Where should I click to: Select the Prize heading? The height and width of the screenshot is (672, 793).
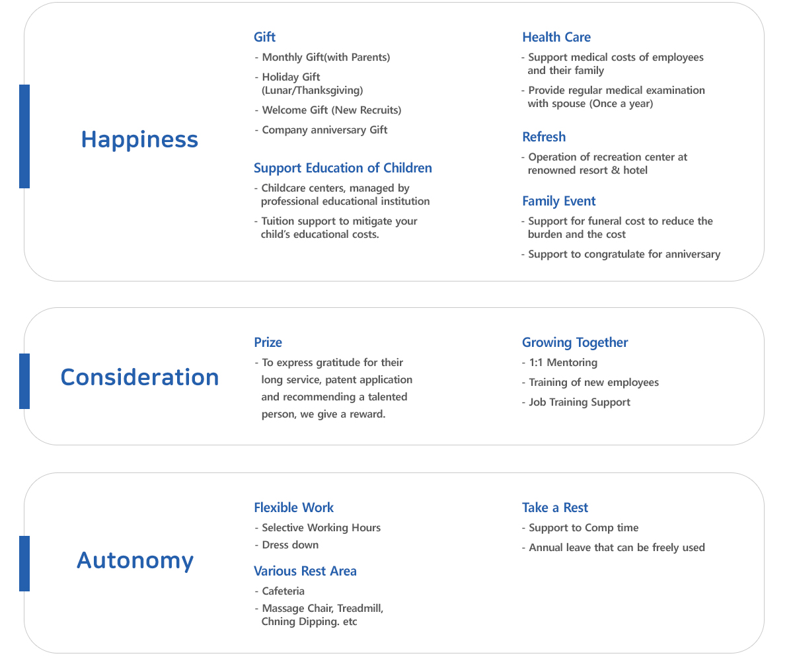[268, 342]
